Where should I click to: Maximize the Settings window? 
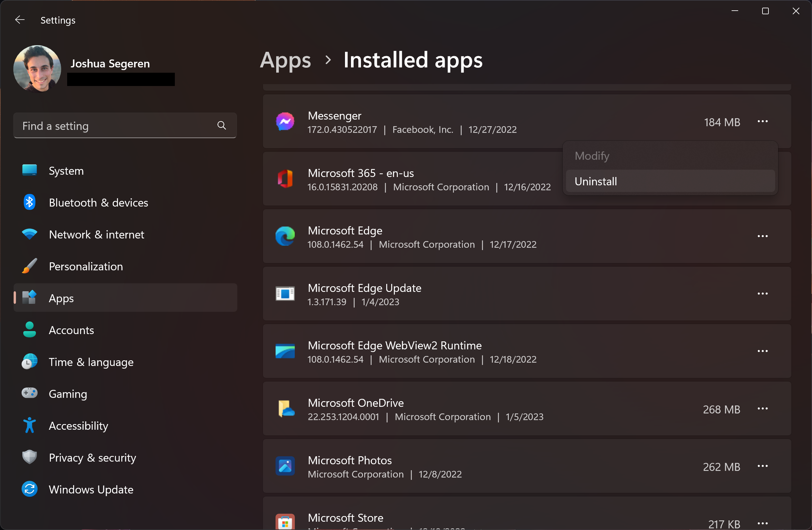point(765,11)
